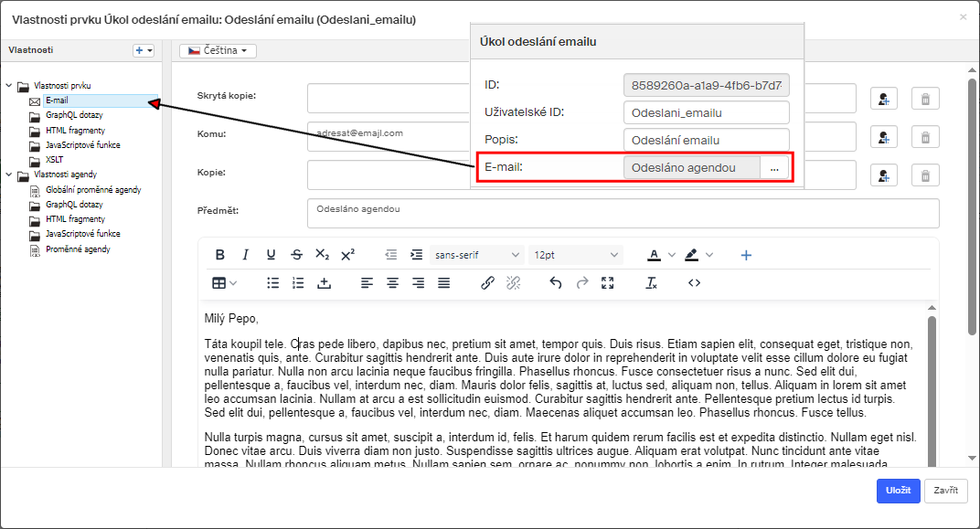
Task: Open the insert table dropdown
Action: pyautogui.click(x=224, y=283)
